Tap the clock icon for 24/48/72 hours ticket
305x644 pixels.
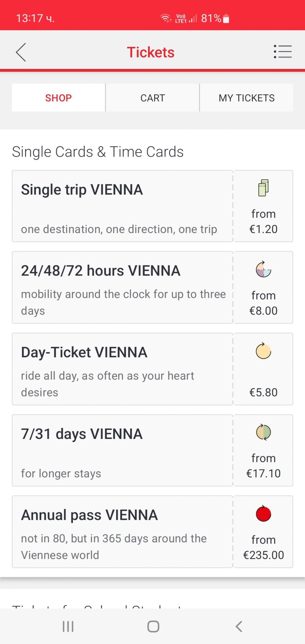tap(263, 269)
